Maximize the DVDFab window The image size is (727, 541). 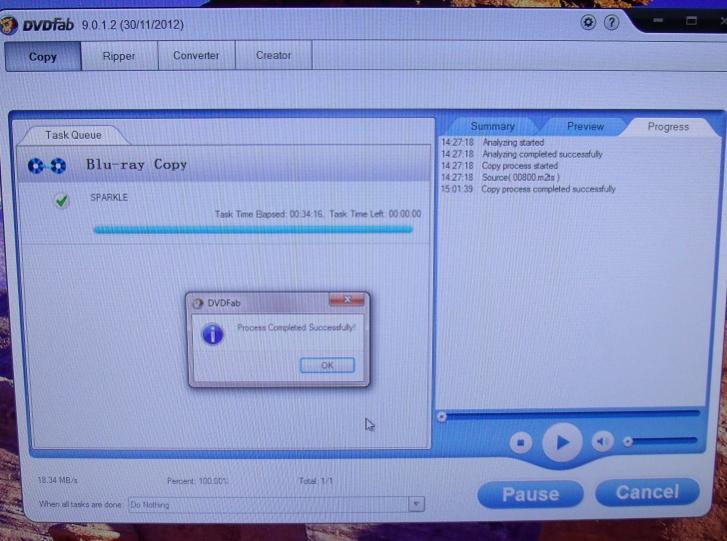(691, 20)
